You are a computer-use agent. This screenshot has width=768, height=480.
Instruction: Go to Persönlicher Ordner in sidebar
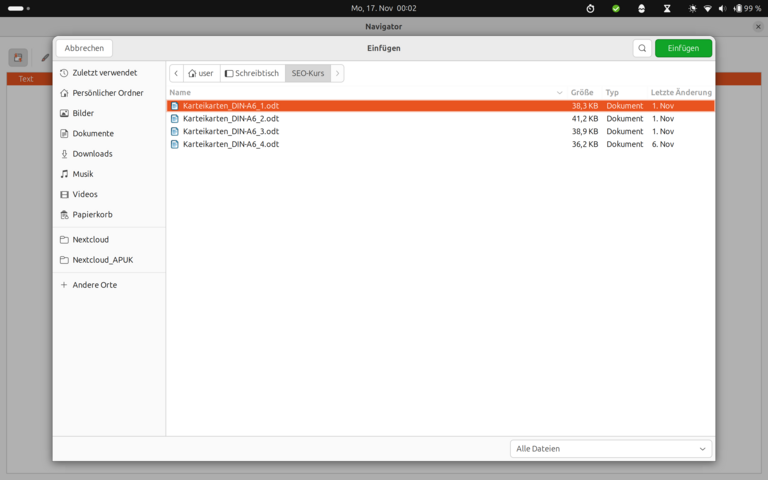107,93
